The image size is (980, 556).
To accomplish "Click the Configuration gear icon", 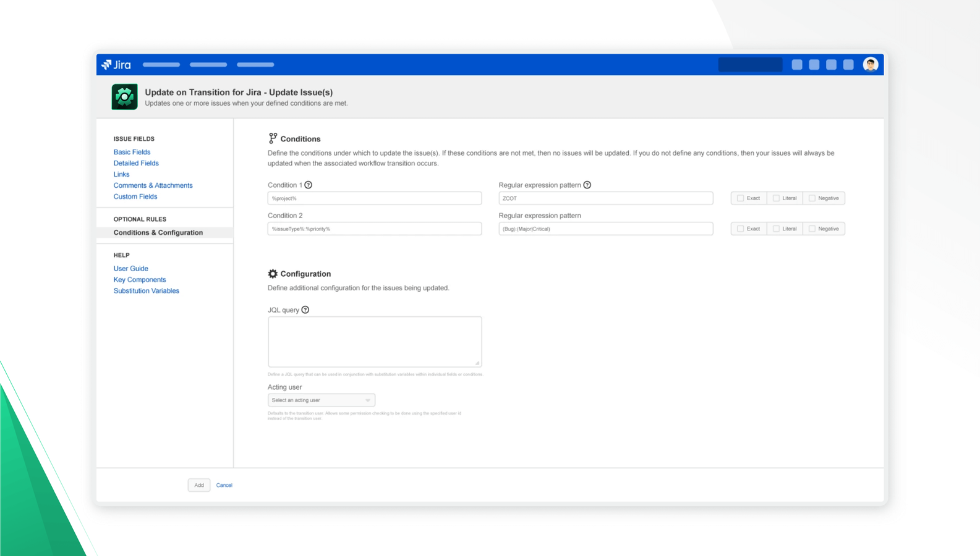I will [x=273, y=274].
